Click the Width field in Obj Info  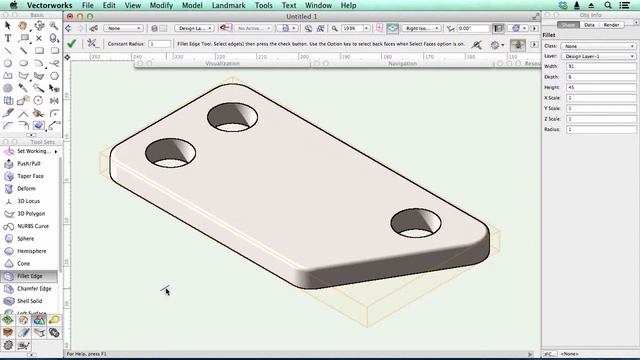[601, 66]
